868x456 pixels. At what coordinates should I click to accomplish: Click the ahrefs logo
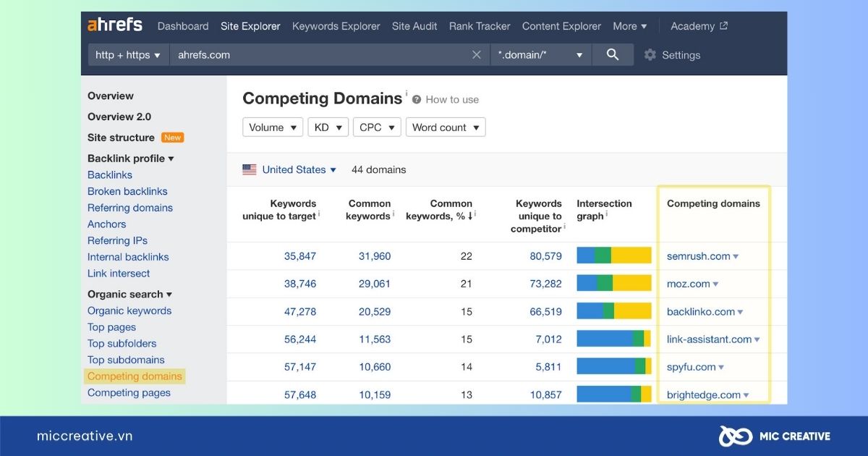coord(115,25)
